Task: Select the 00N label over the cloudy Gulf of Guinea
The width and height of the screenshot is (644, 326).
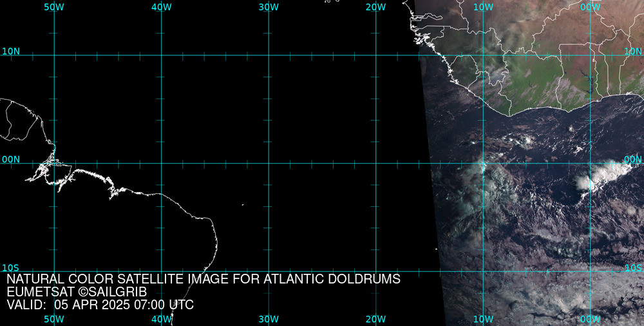Action: click(x=633, y=159)
